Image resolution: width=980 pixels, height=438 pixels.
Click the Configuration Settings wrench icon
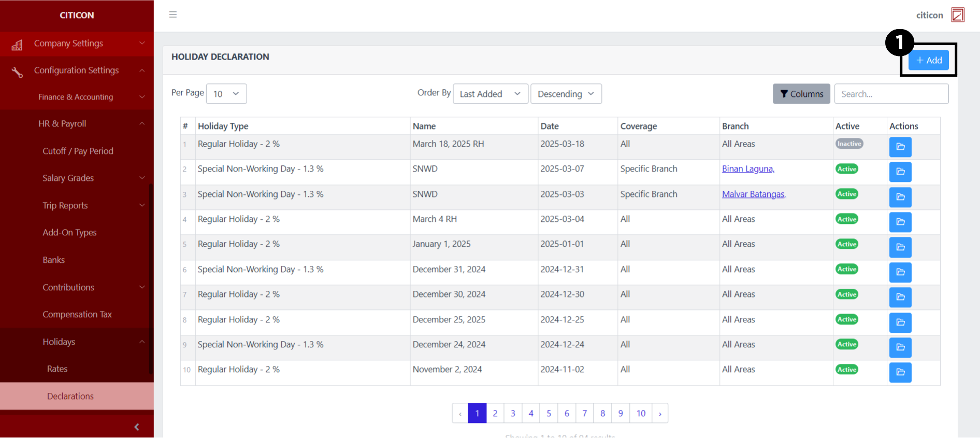tap(17, 72)
